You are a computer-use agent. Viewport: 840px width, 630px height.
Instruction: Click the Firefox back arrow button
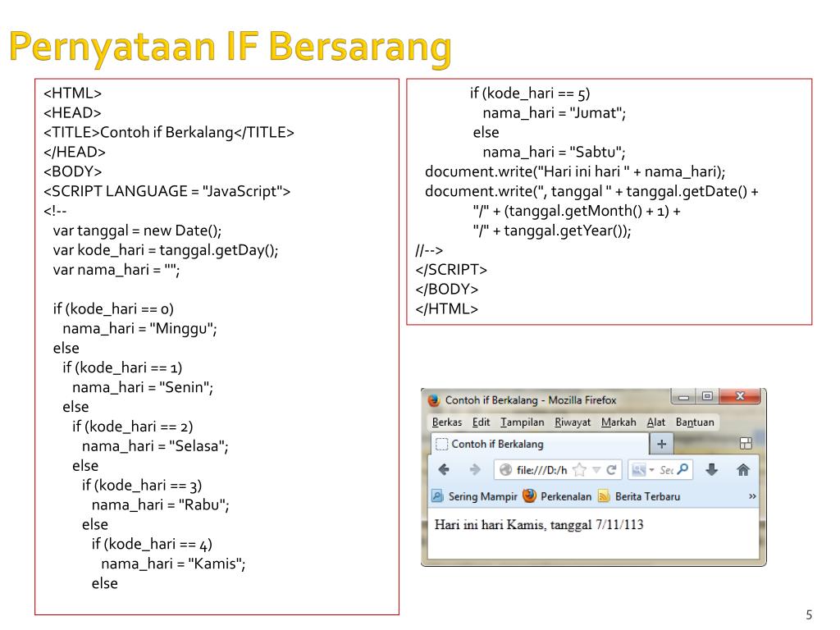(444, 470)
